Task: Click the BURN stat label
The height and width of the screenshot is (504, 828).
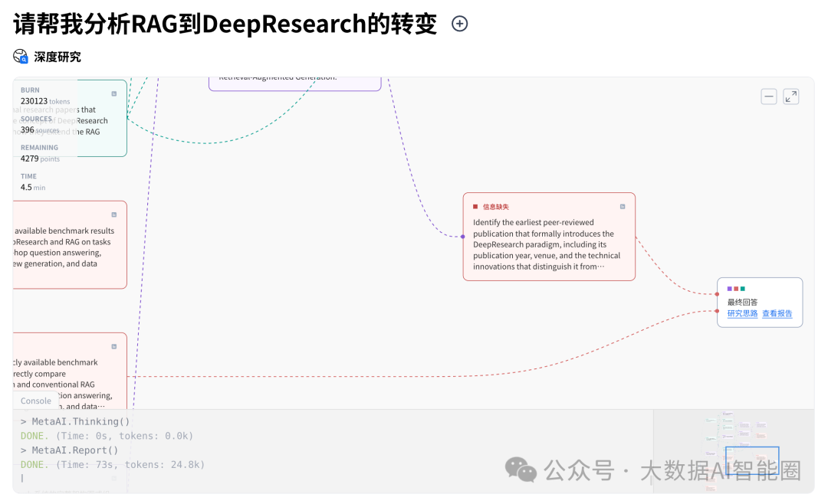Action: 30,90
